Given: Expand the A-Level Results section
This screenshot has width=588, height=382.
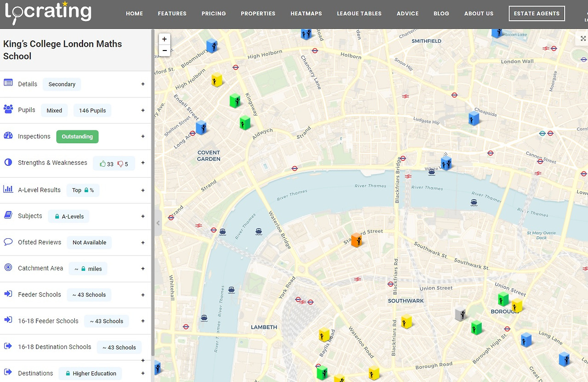Looking at the screenshot, I should tap(143, 190).
